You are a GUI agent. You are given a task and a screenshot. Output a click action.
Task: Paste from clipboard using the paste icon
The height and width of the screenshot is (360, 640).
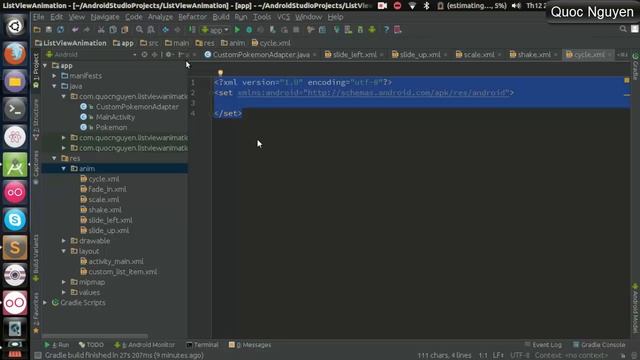tap(124, 30)
